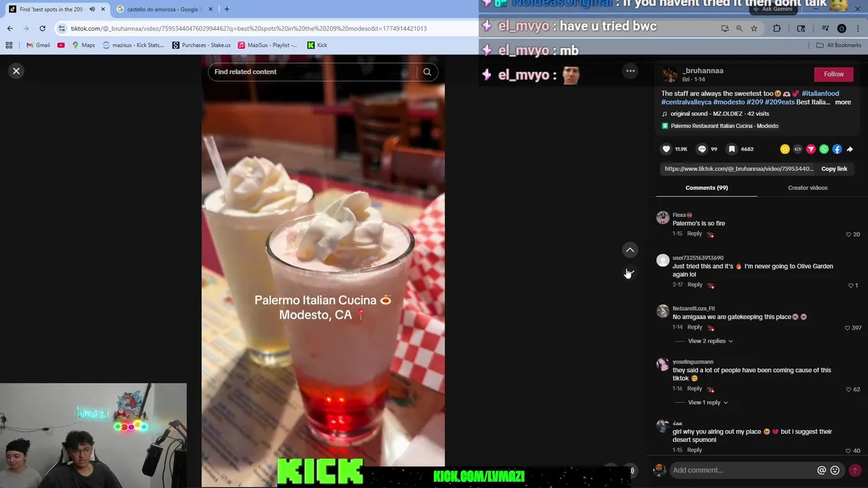868x488 pixels.
Task: Open the YouTube bookmark icon
Action: coord(61,45)
